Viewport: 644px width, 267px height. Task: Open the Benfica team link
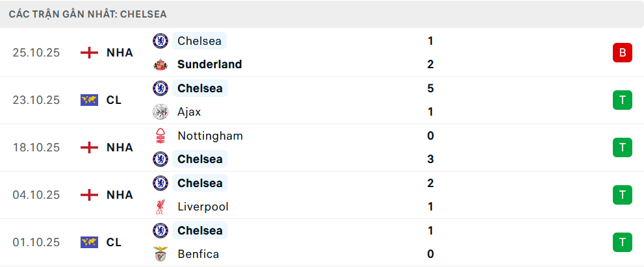pos(198,254)
